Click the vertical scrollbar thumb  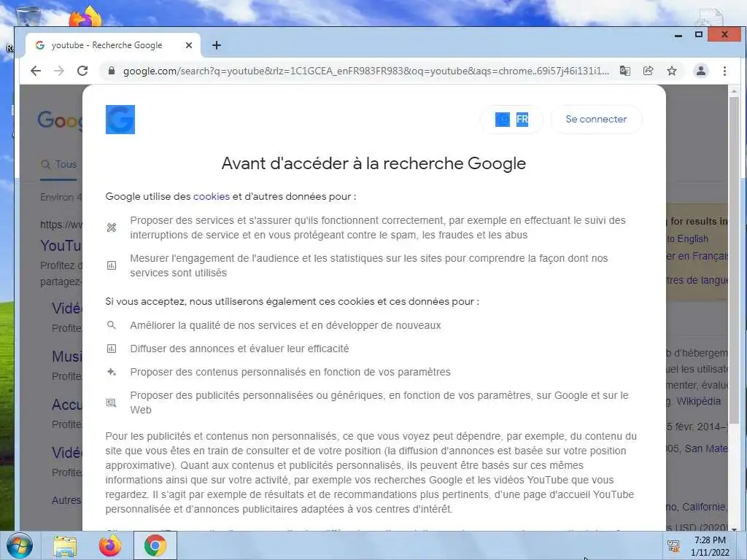point(734,260)
